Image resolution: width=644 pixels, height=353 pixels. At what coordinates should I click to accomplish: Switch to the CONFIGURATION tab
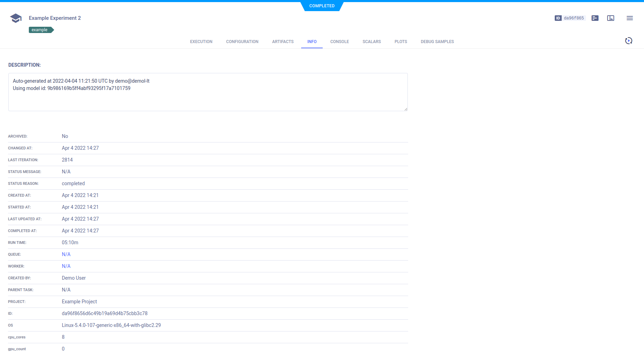click(242, 42)
